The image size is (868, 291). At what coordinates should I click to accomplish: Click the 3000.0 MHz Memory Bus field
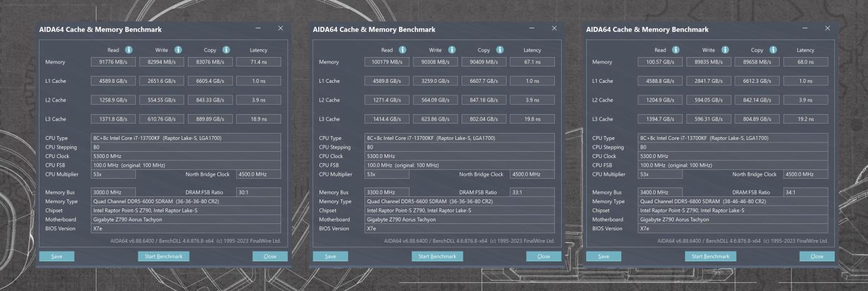click(113, 192)
